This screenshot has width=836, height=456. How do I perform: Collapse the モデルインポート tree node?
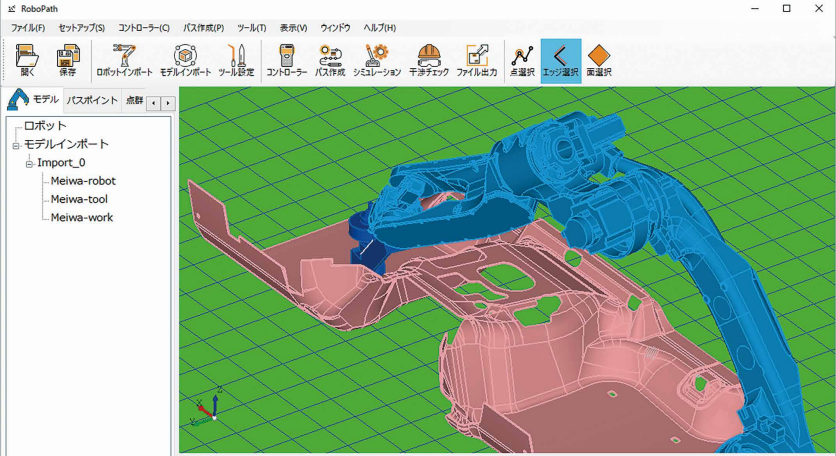point(16,145)
